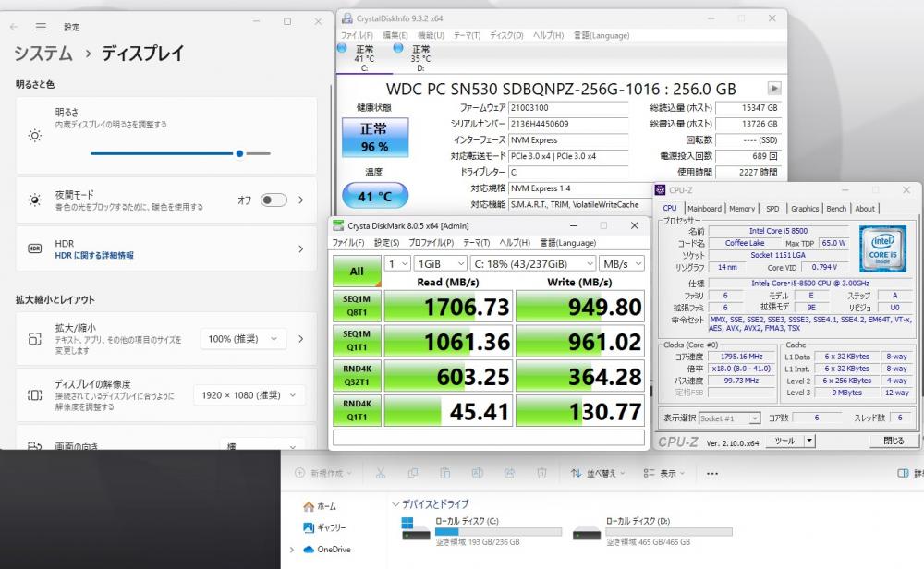Open プロファイル(P) menu in CrystalDiskMark
Image resolution: width=924 pixels, height=569 pixels.
tap(431, 243)
